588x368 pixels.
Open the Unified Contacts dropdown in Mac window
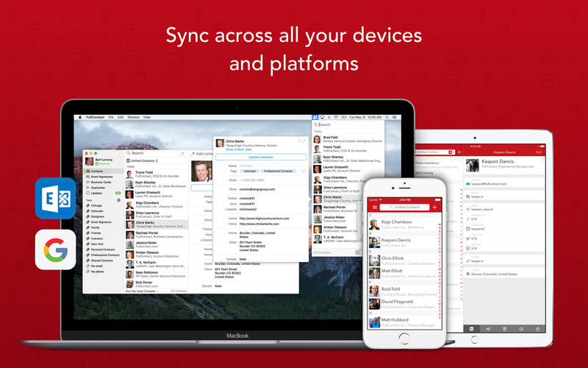click(142, 160)
